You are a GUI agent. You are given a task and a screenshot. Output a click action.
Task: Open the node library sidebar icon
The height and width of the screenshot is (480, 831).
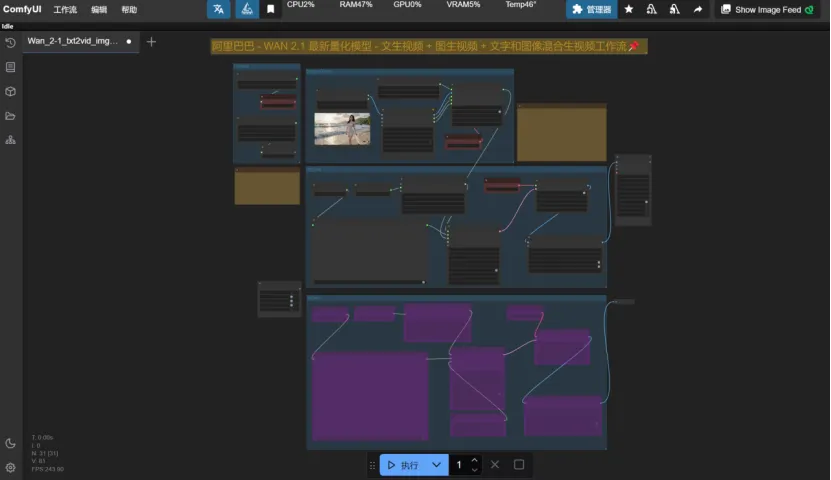point(10,67)
